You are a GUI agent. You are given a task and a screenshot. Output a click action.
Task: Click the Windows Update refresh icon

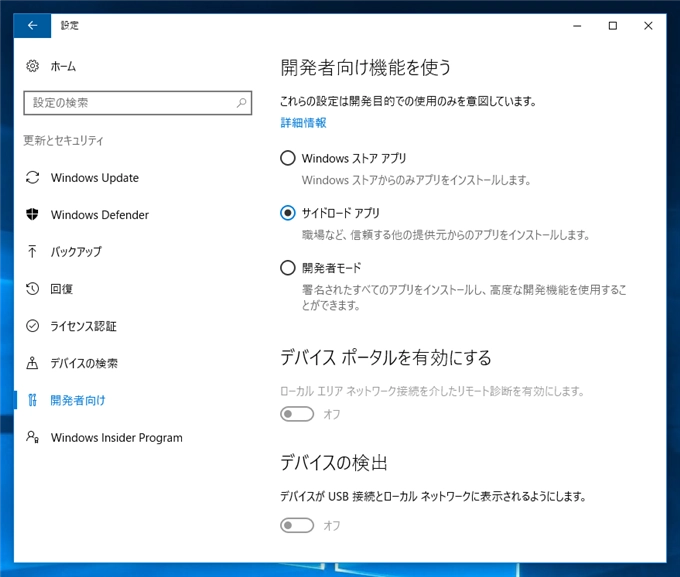(x=33, y=177)
